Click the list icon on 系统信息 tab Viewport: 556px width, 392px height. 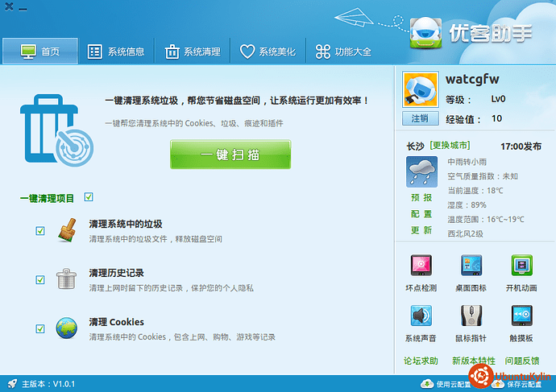(x=94, y=52)
